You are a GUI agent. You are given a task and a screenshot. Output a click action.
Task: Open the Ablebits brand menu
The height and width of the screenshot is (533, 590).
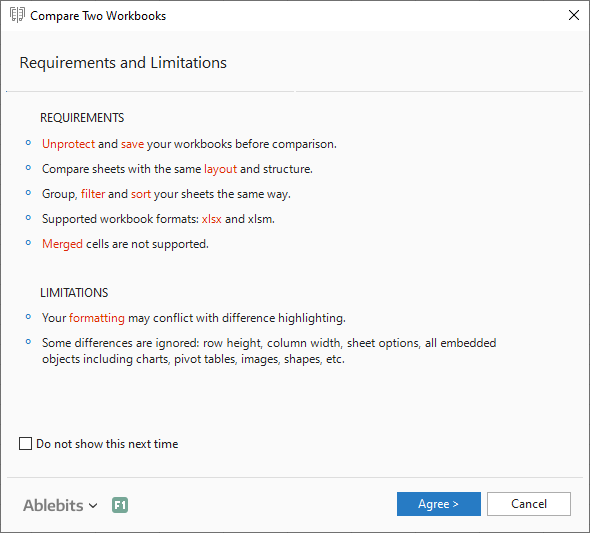tap(53, 505)
